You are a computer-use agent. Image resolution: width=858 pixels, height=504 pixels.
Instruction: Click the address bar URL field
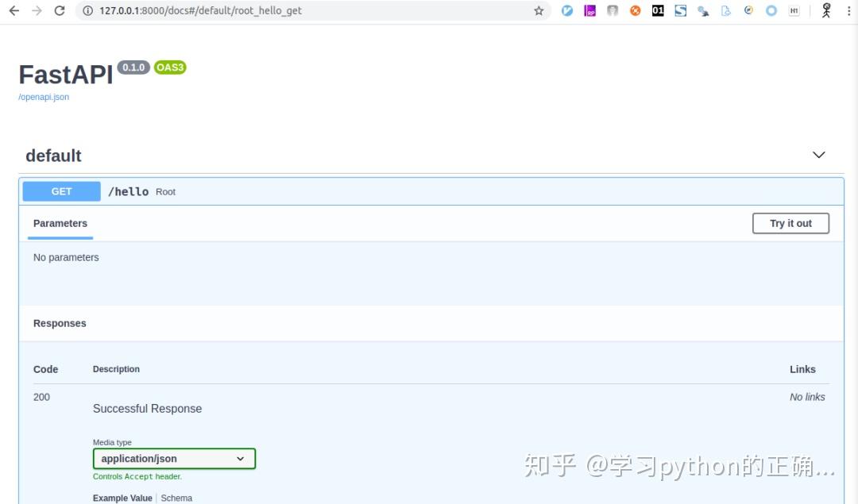click(312, 10)
